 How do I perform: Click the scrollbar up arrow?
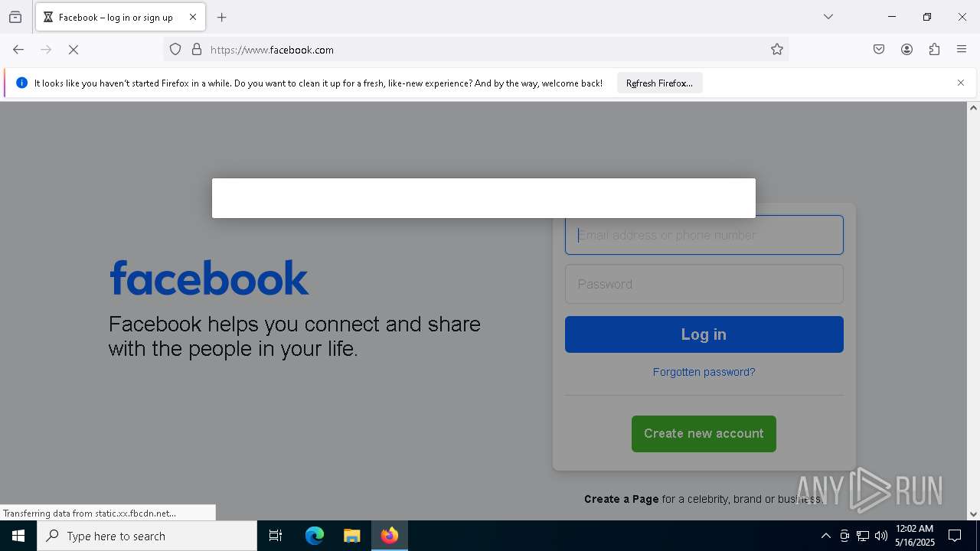click(x=973, y=108)
